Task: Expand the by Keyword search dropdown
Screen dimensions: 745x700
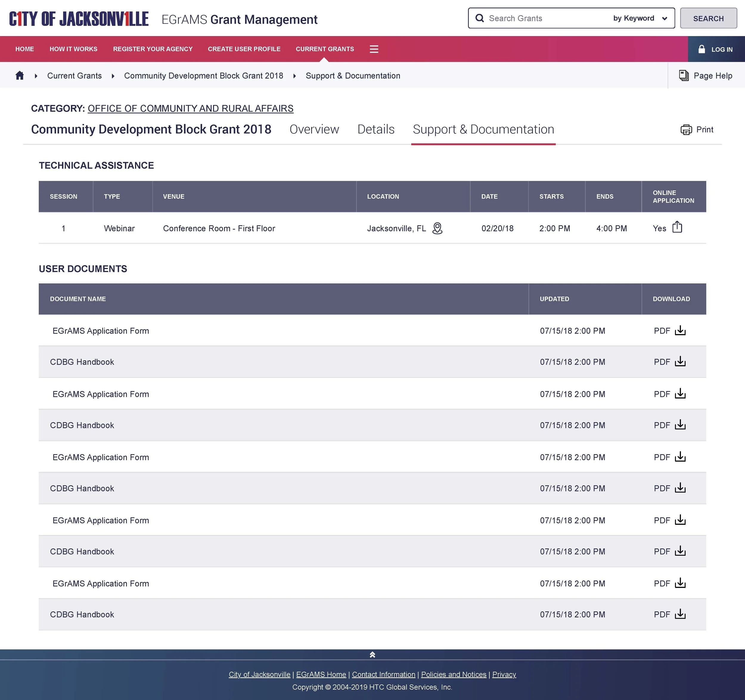Action: point(640,18)
